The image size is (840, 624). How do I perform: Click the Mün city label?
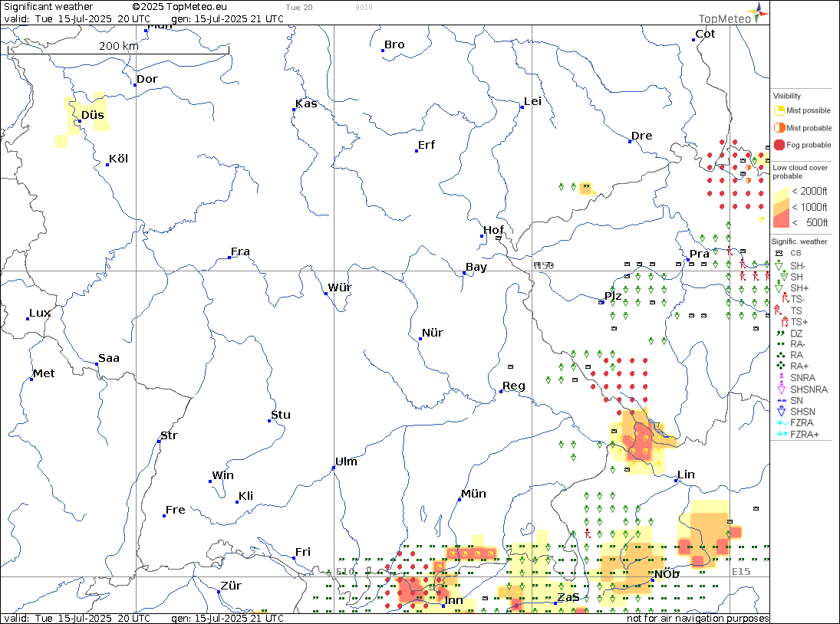pos(473,494)
